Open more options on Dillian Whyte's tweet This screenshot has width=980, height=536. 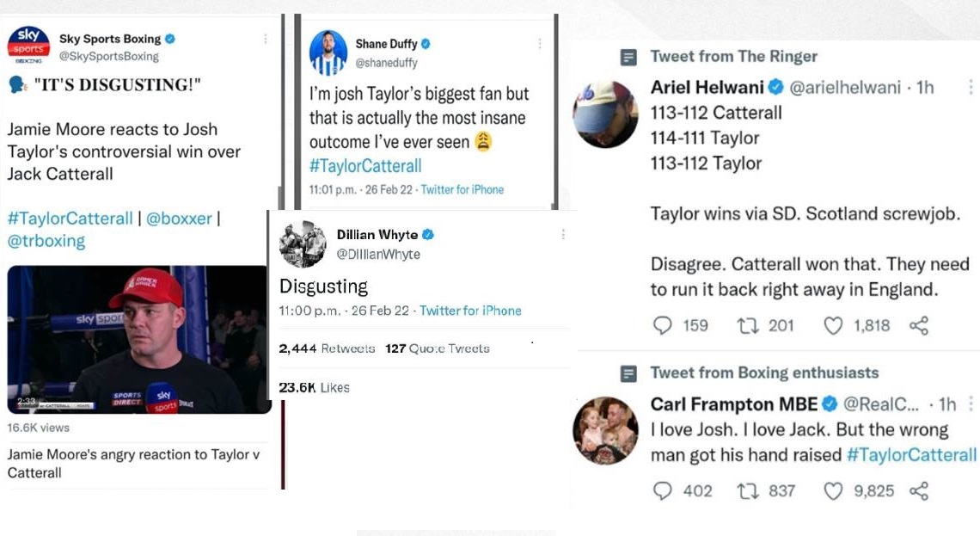563,234
